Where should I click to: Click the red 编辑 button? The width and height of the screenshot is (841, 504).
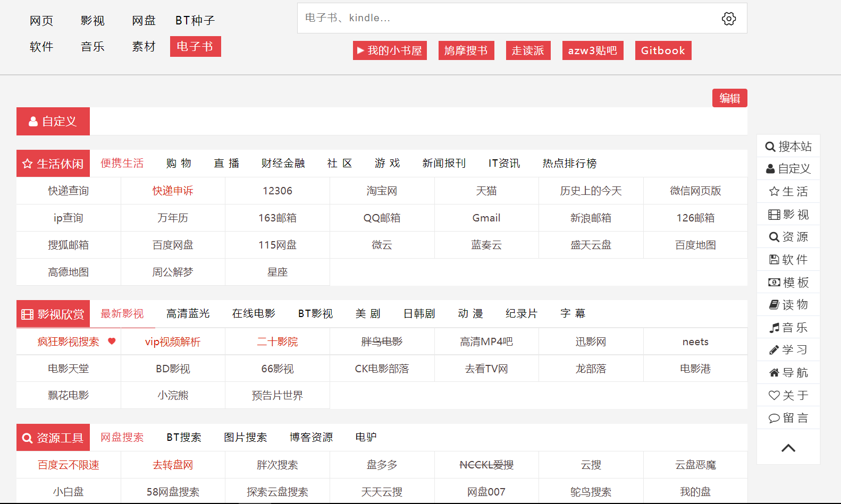[729, 98]
